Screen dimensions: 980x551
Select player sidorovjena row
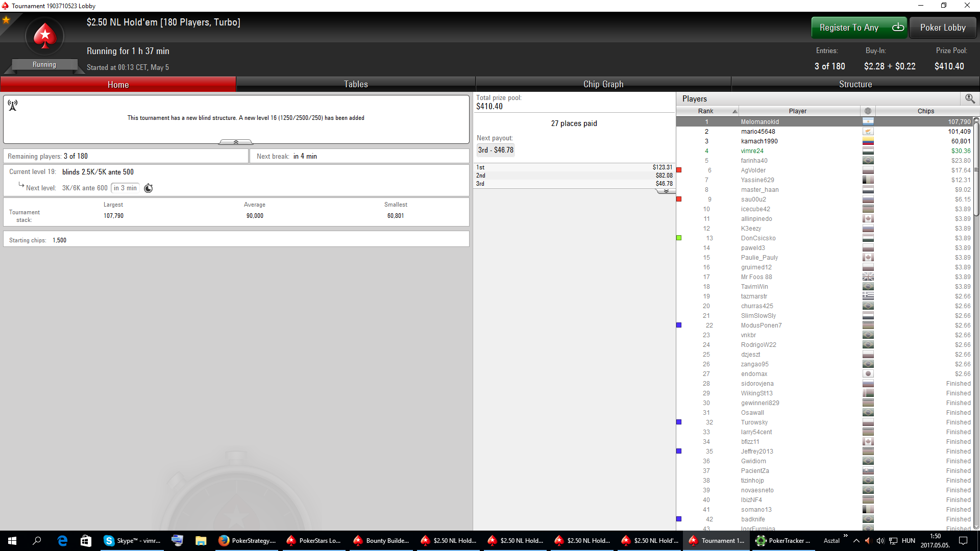[x=824, y=383]
